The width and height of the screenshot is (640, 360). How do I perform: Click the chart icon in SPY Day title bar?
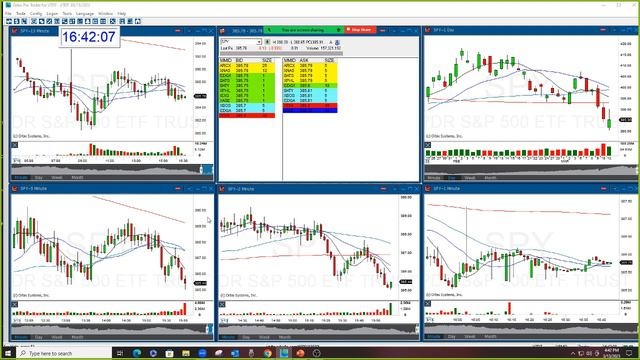(428, 30)
